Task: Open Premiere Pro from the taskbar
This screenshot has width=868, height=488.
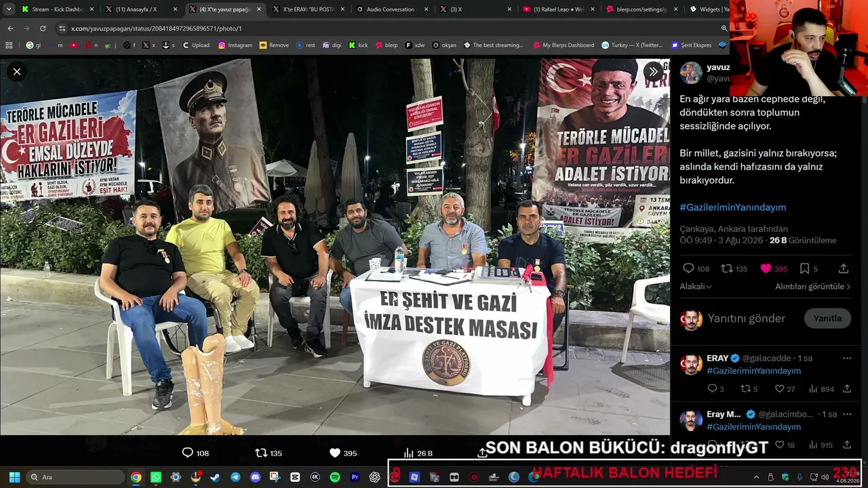Action: [355, 477]
